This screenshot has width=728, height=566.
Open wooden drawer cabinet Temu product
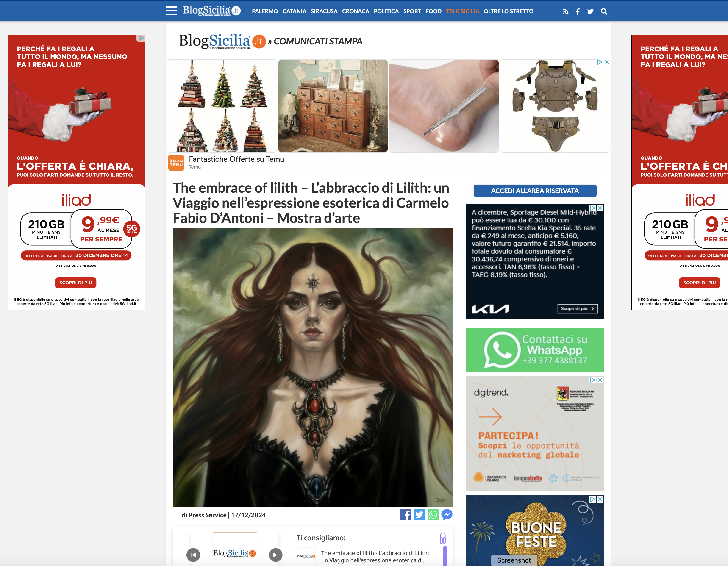point(333,106)
